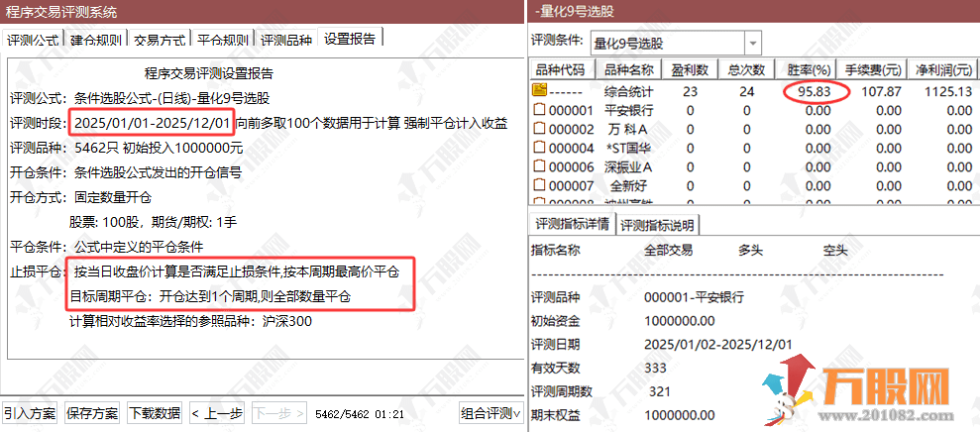Click the net profit value 1125.13
Screen dimensions: 980x432
pyautogui.click(x=948, y=92)
